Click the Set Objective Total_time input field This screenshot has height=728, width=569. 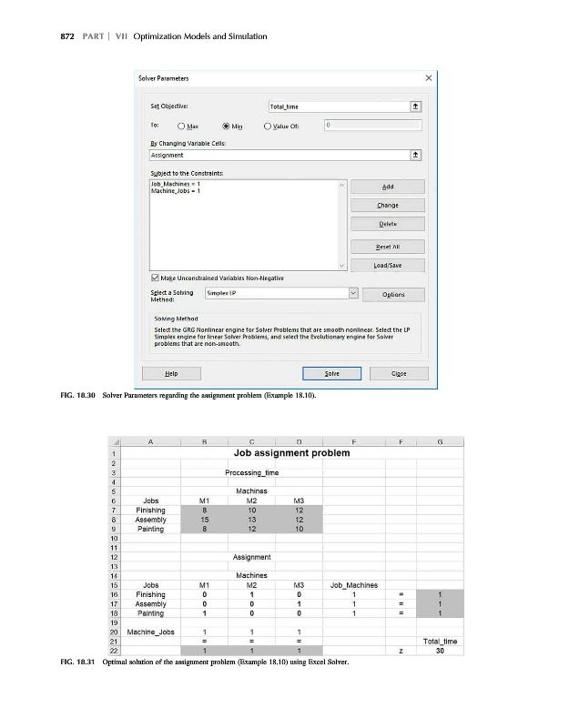[337, 106]
